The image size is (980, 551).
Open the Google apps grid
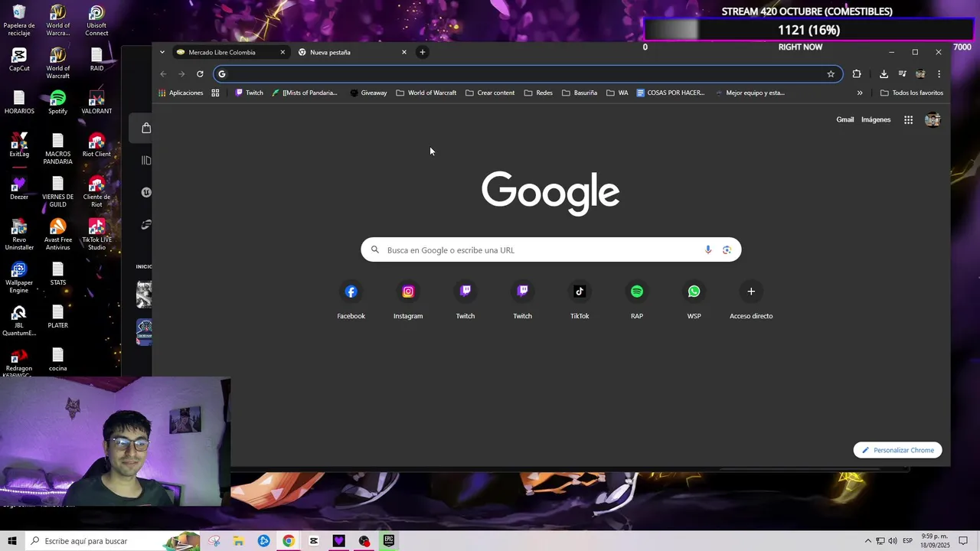pyautogui.click(x=908, y=119)
